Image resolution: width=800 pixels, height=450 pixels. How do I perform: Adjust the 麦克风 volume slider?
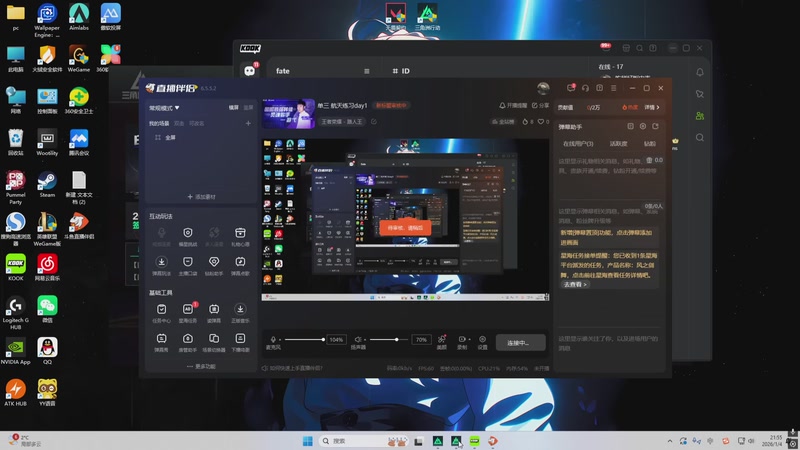[305, 339]
